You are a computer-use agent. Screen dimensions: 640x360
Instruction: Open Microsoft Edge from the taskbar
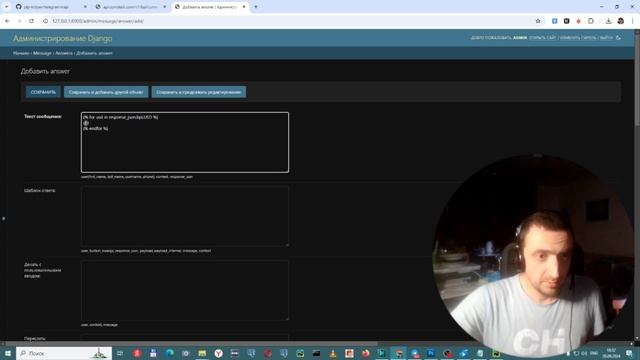[169, 353]
